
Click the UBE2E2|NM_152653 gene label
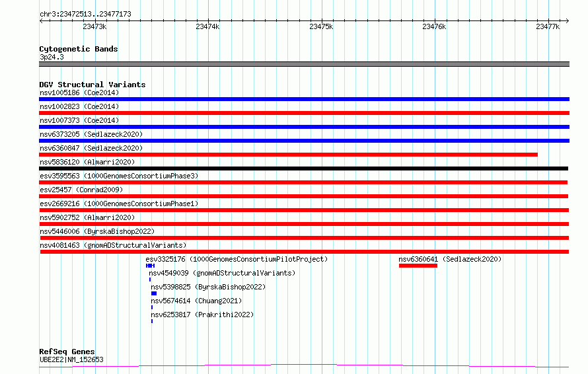[x=71, y=359]
